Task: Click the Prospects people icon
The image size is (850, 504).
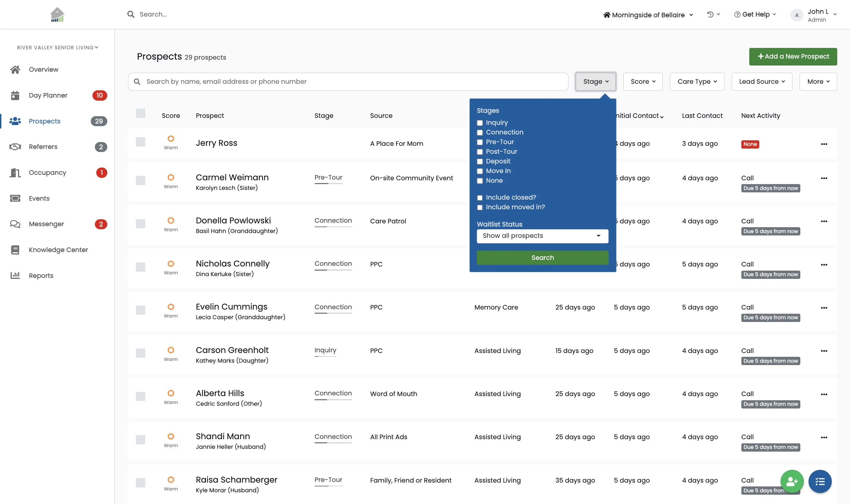Action: point(15,121)
